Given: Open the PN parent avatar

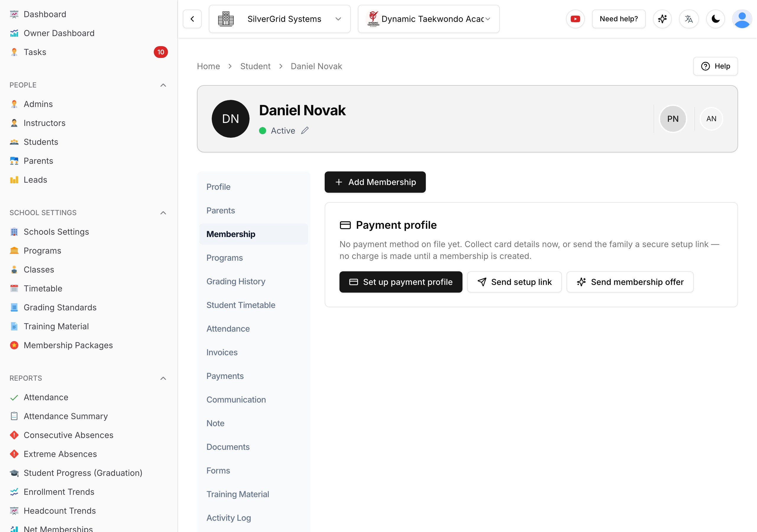Looking at the screenshot, I should tap(673, 119).
